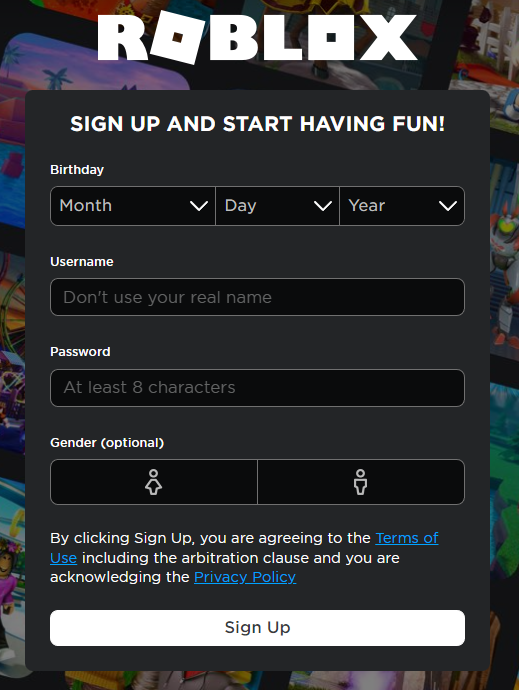This screenshot has width=519, height=690.
Task: Click the Password field label
Action: click(80, 352)
